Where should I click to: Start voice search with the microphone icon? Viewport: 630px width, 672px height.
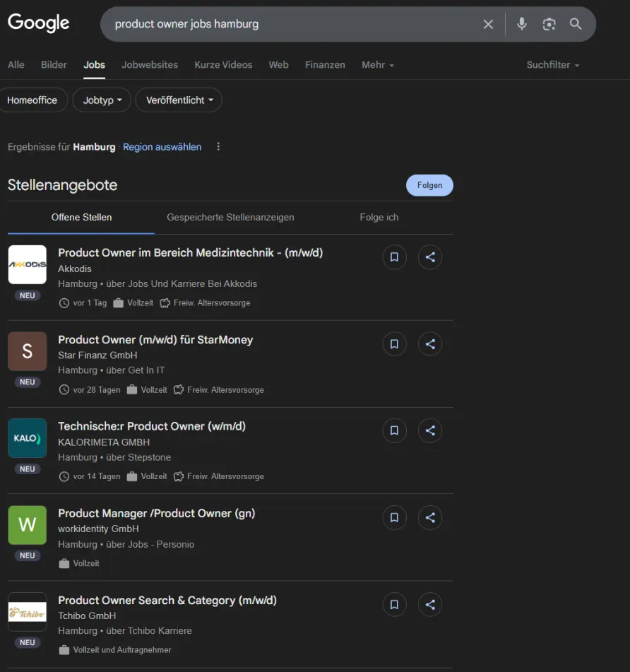(x=522, y=24)
